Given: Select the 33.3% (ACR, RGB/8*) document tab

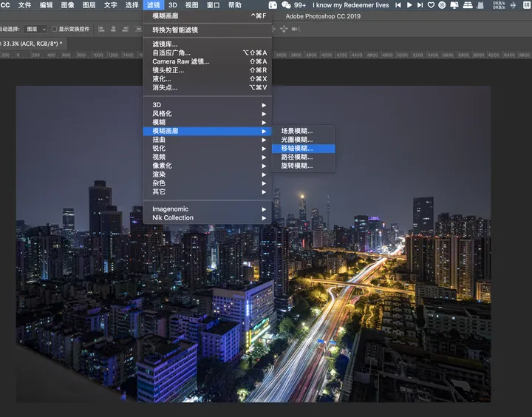Looking at the screenshot, I should pos(31,44).
